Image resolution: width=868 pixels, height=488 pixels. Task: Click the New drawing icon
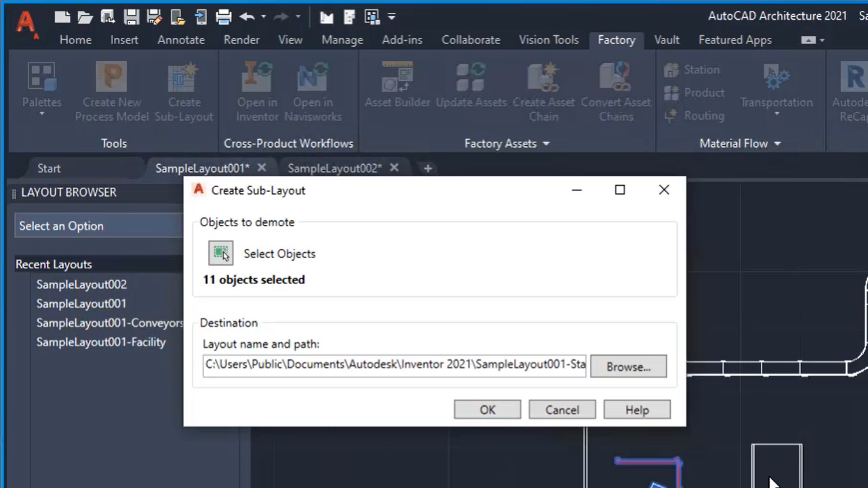62,16
